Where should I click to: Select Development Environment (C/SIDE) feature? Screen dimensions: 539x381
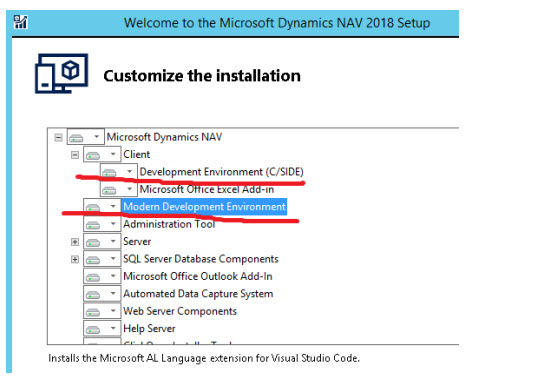coord(221,172)
